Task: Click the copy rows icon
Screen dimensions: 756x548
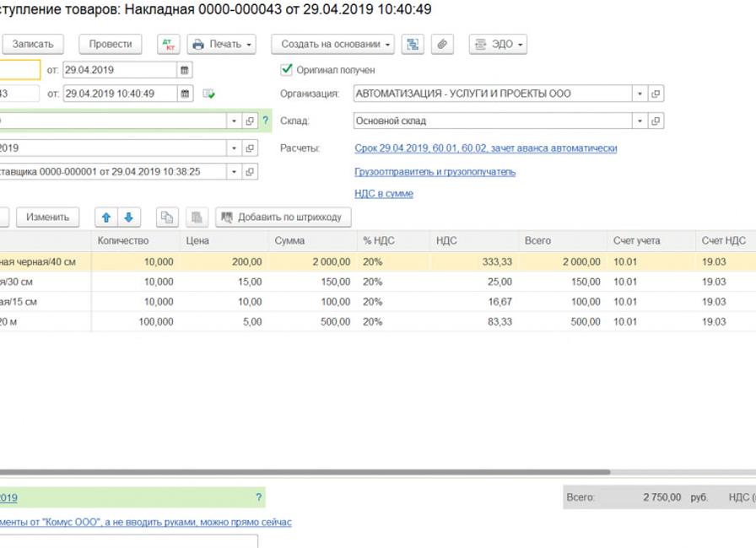Action: click(x=167, y=218)
